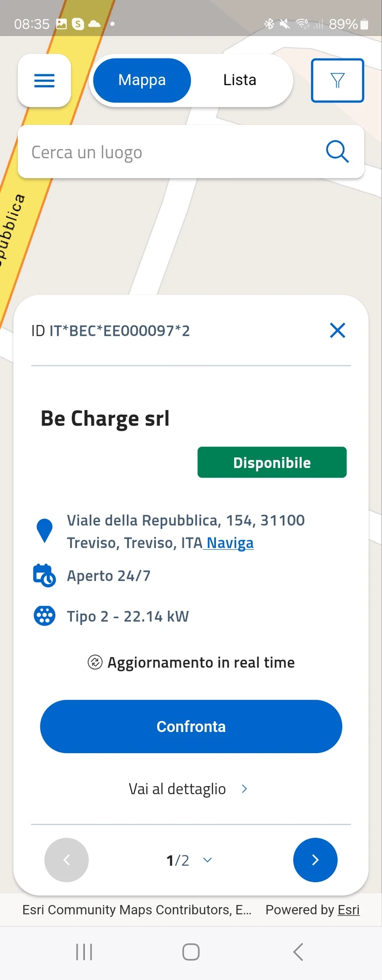Open the filter funnel icon
The height and width of the screenshot is (980, 382).
point(337,80)
